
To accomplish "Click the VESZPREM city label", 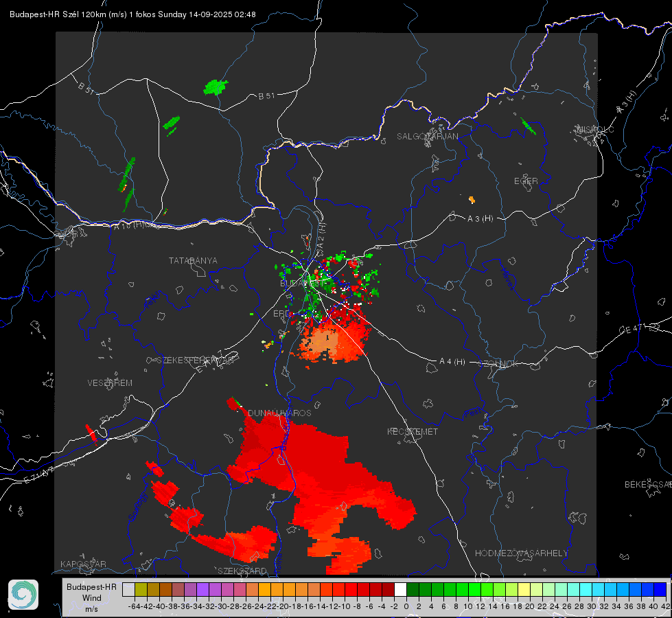I will pos(110,382).
